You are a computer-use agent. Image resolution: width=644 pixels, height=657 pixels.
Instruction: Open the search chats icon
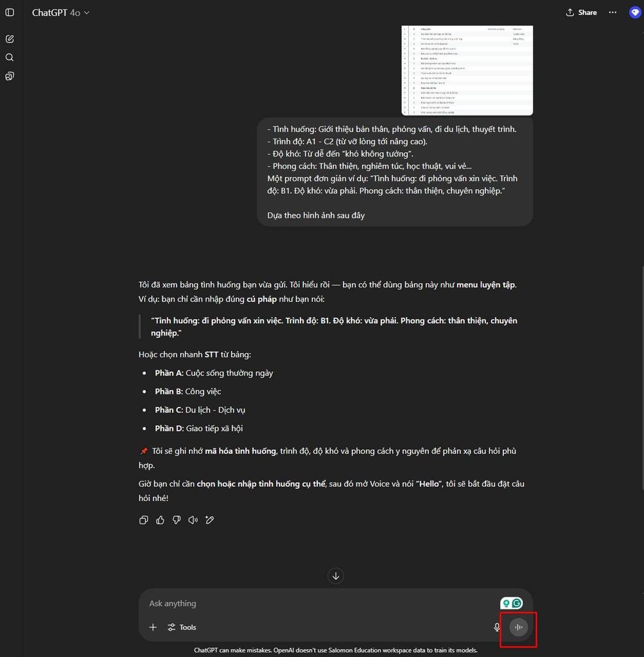click(x=10, y=57)
